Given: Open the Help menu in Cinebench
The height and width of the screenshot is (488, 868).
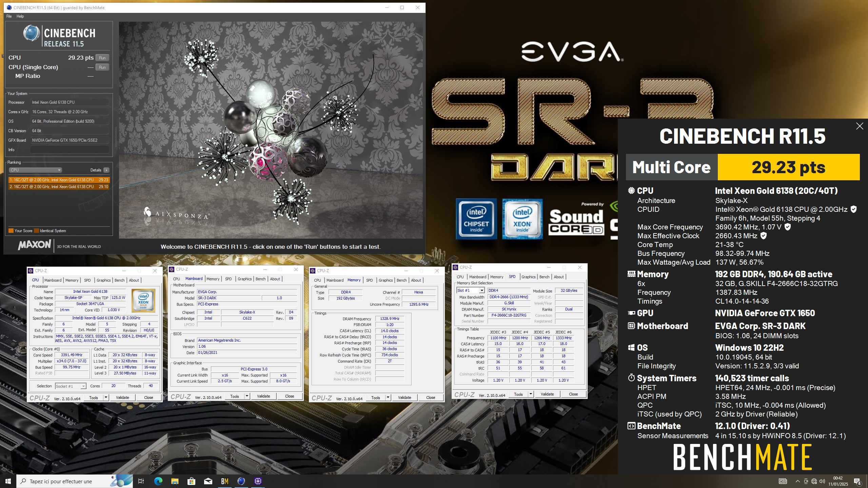Looking at the screenshot, I should (x=20, y=16).
